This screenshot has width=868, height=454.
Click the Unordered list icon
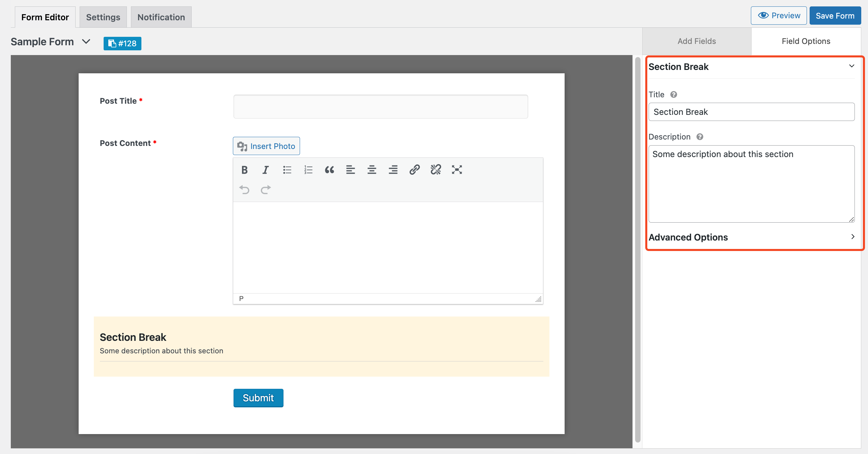287,170
